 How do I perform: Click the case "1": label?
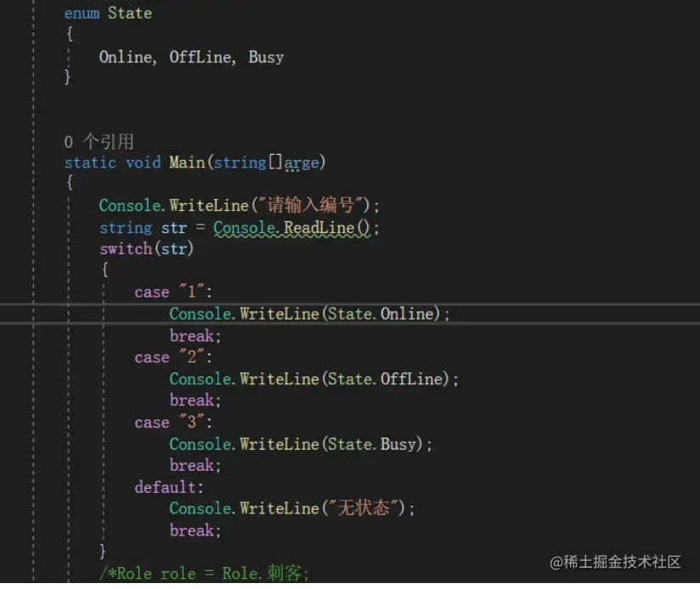coord(173,292)
